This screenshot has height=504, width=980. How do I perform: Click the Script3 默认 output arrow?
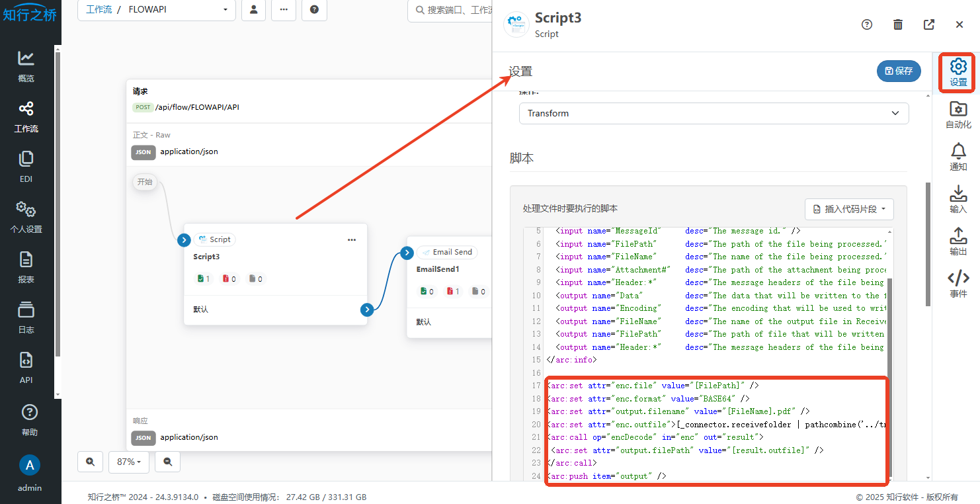click(x=367, y=309)
